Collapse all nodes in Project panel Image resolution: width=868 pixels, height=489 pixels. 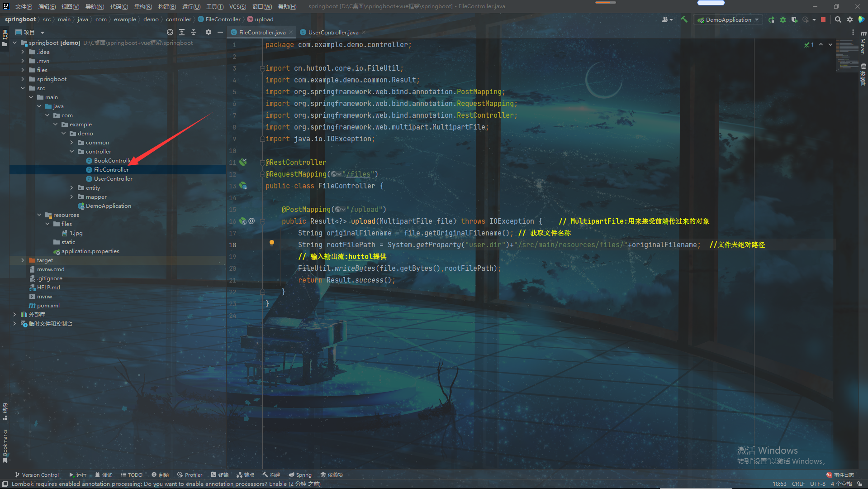pos(194,32)
